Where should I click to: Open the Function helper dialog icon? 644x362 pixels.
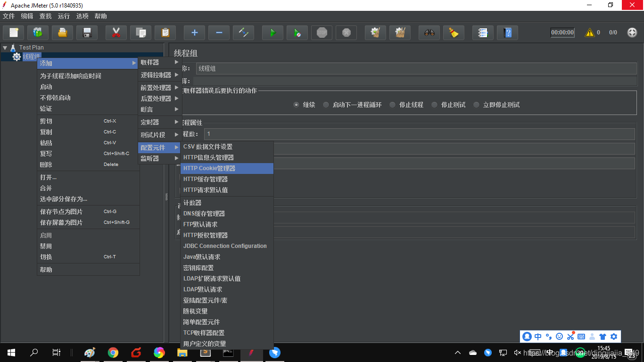point(483,33)
